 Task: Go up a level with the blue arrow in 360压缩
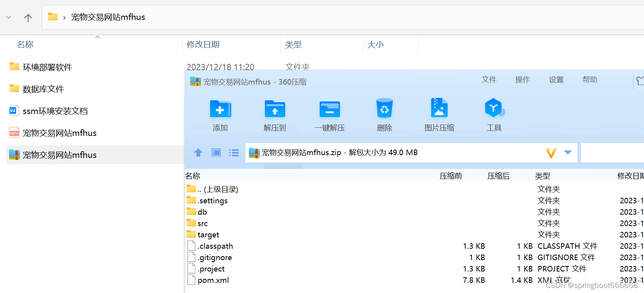pyautogui.click(x=198, y=153)
